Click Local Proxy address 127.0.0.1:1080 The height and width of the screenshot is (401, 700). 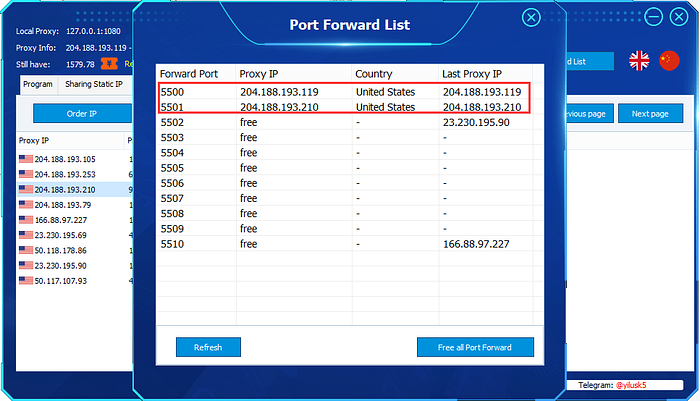pos(93,31)
